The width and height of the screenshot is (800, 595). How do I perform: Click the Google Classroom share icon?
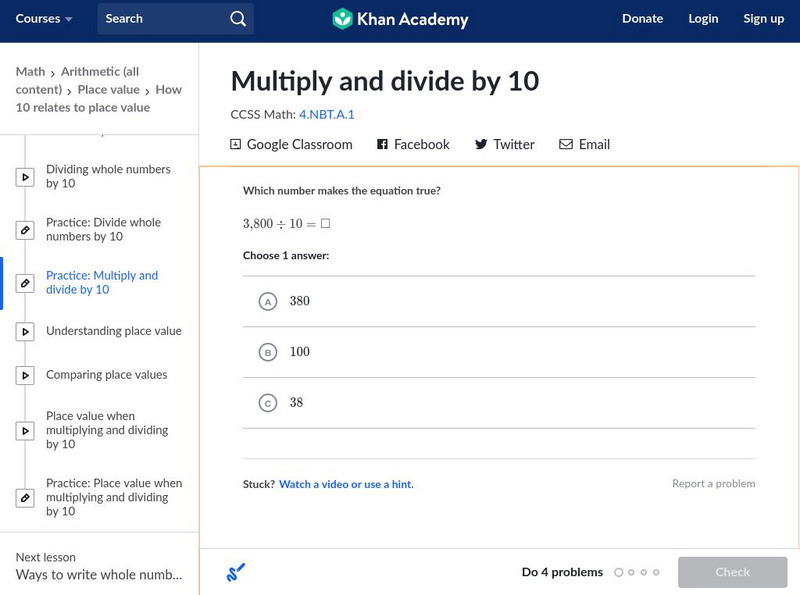[236, 145]
